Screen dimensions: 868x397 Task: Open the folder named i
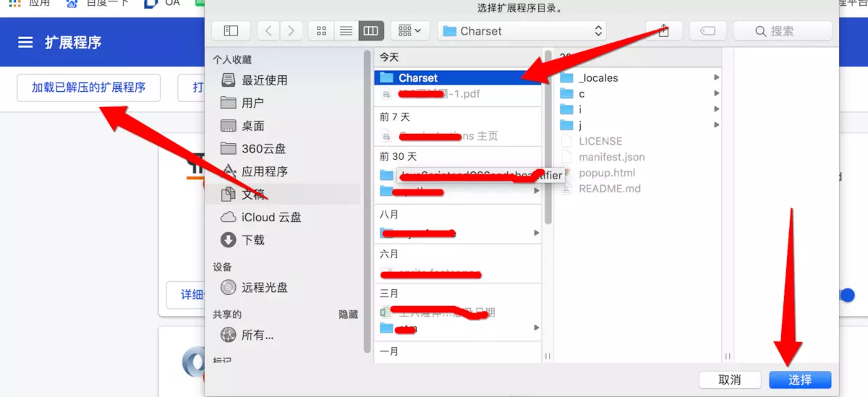(580, 109)
